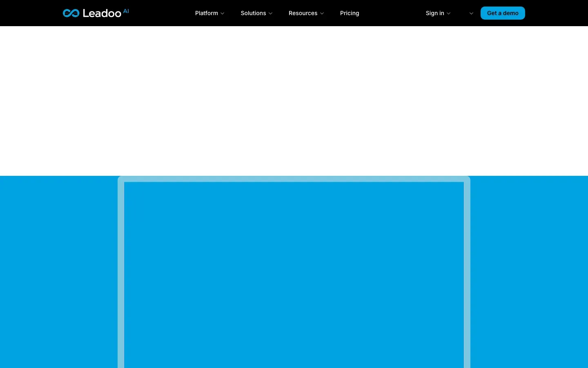Screen dimensions: 588x368
Task: Click the Get a demo button
Action: [503, 13]
